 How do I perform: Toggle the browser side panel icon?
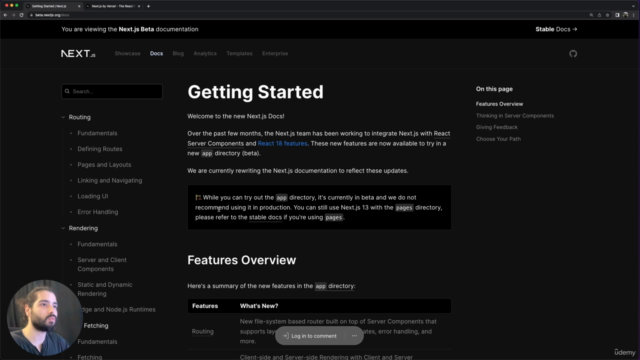(617, 15)
